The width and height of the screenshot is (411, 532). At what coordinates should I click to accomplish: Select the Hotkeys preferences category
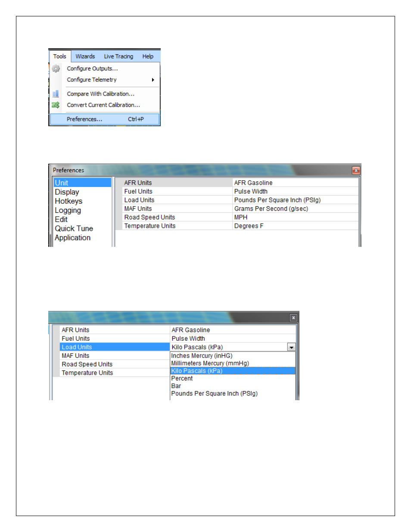click(68, 201)
